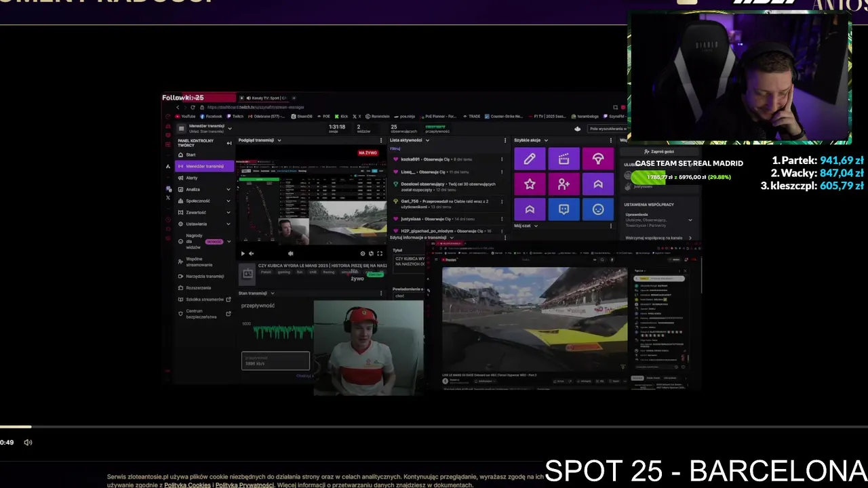
Task: Open the Polityka Prywatności link
Action: pos(244,485)
